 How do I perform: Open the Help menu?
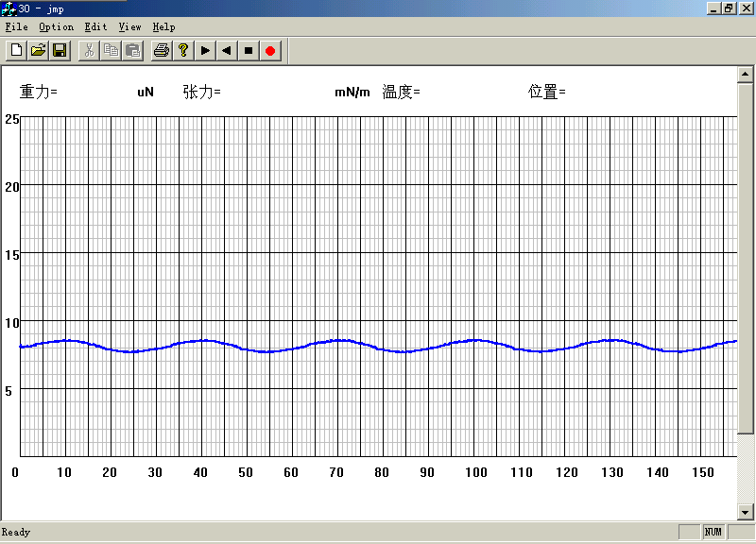point(163,27)
